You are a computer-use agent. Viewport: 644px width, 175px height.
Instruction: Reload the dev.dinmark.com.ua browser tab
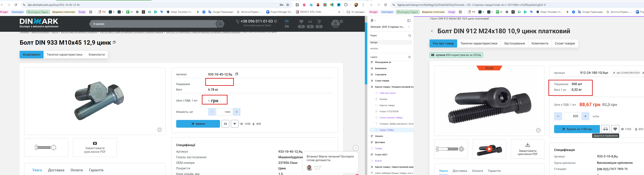pyautogui.click(x=16, y=5)
